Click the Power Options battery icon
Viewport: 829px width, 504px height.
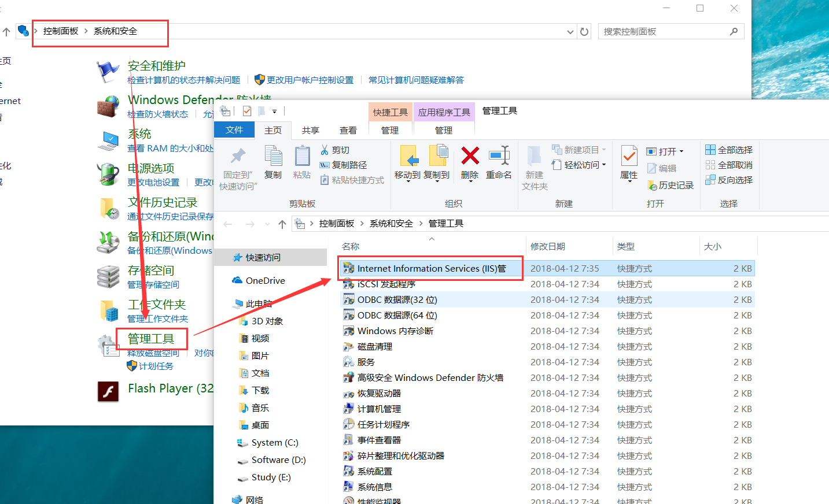(108, 175)
